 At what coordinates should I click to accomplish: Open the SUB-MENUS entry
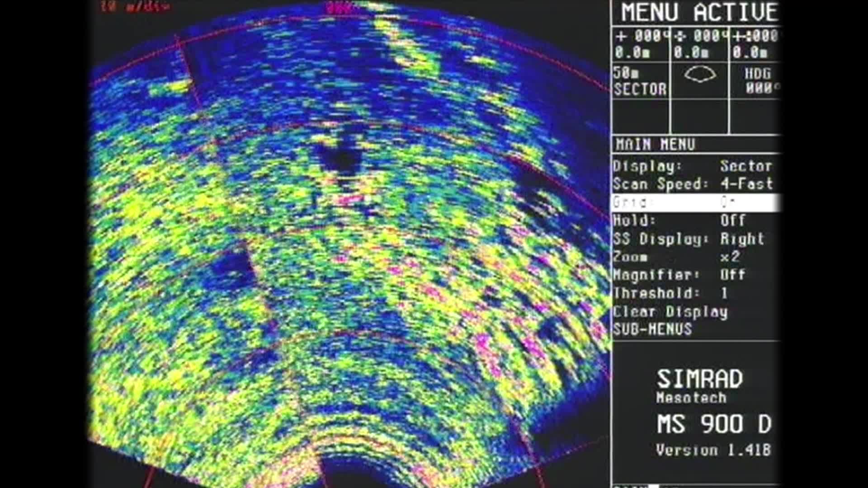pyautogui.click(x=652, y=329)
